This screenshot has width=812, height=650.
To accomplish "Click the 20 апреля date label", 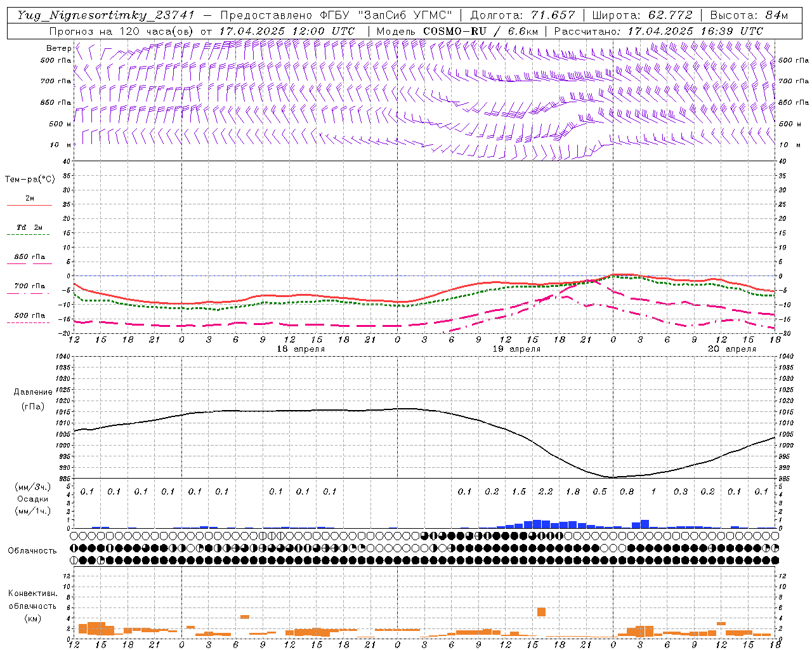I will 732,349.
